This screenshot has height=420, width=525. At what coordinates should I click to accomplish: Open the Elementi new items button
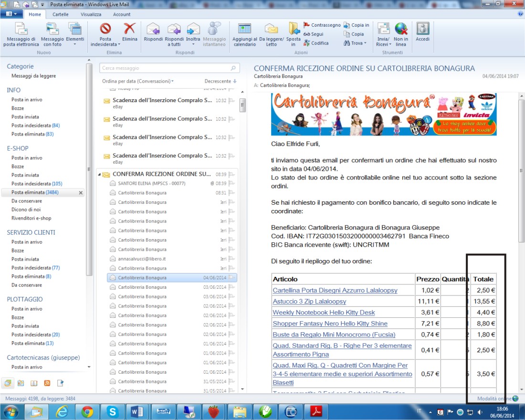(x=75, y=34)
